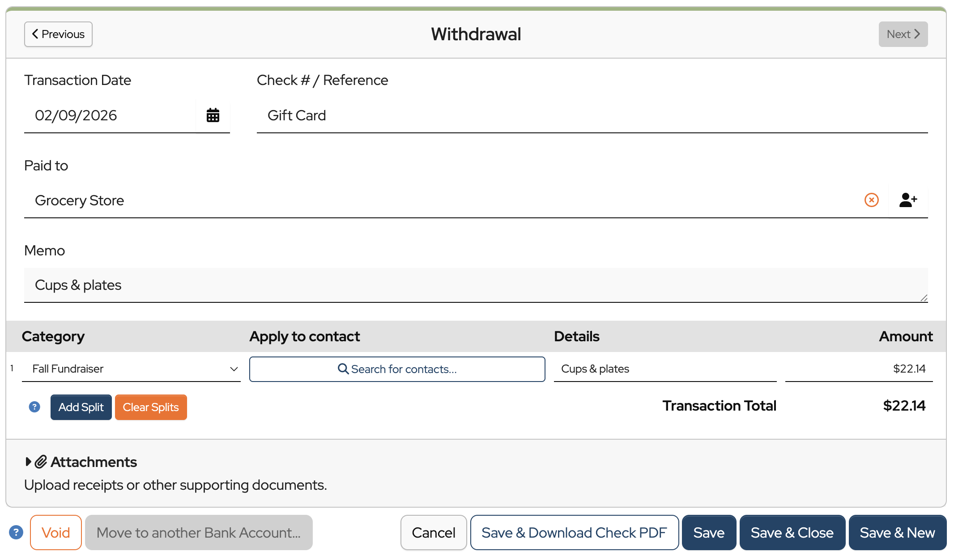Click the add new contact icon

coord(908,200)
